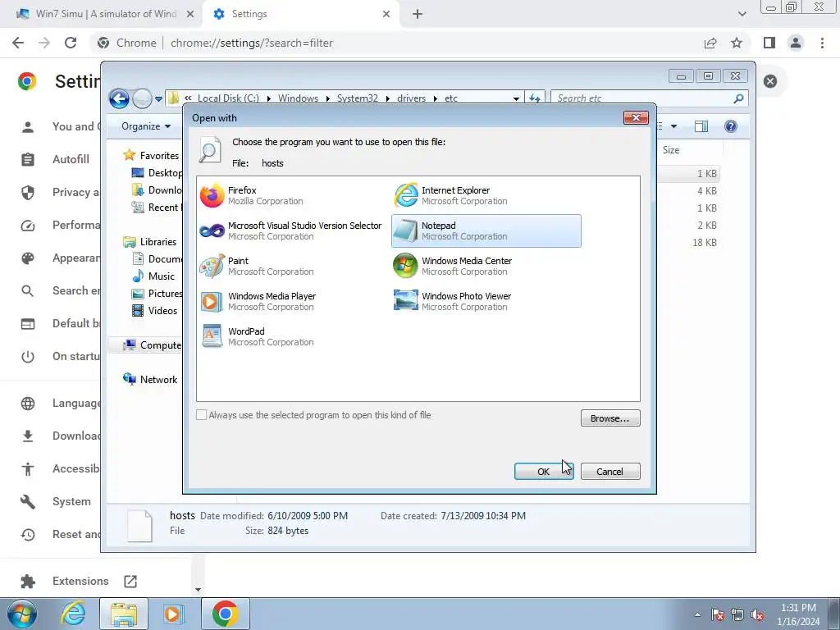This screenshot has height=630, width=840.
Task: Reload the Chrome page
Action: pyautogui.click(x=71, y=43)
